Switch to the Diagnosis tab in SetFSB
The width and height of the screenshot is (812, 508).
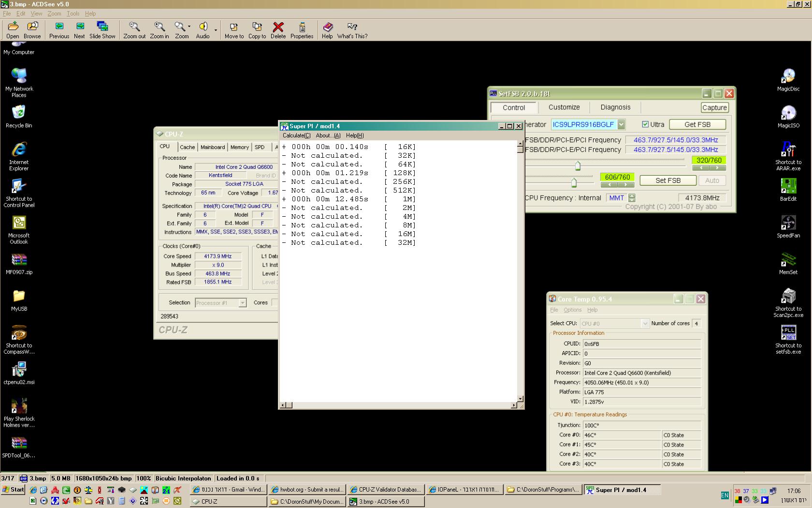[x=615, y=107]
